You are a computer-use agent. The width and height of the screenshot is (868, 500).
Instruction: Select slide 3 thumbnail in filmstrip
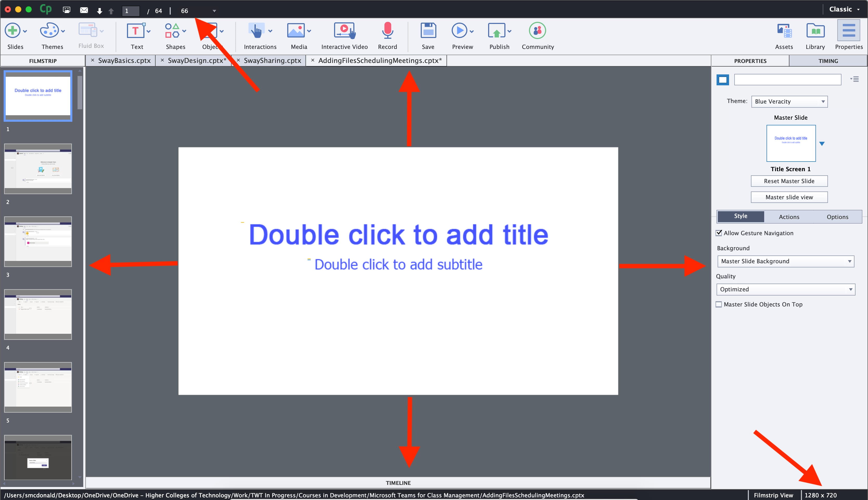coord(38,241)
